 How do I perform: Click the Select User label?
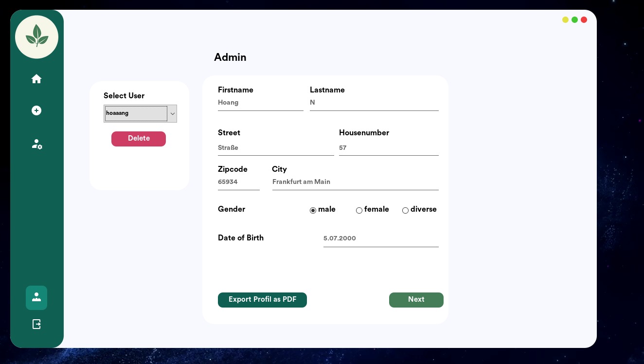pyautogui.click(x=124, y=96)
